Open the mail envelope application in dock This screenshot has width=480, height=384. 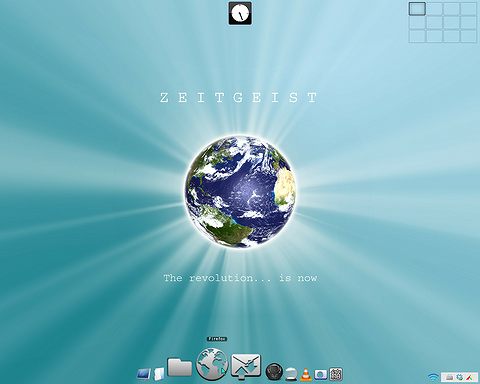[246, 367]
